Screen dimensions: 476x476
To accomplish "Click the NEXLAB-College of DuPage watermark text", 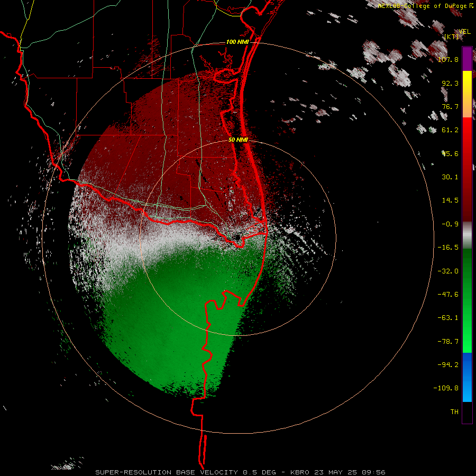I will pyautogui.click(x=426, y=6).
